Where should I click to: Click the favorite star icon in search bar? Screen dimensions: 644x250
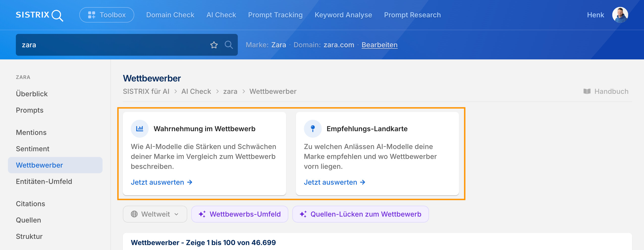(214, 45)
